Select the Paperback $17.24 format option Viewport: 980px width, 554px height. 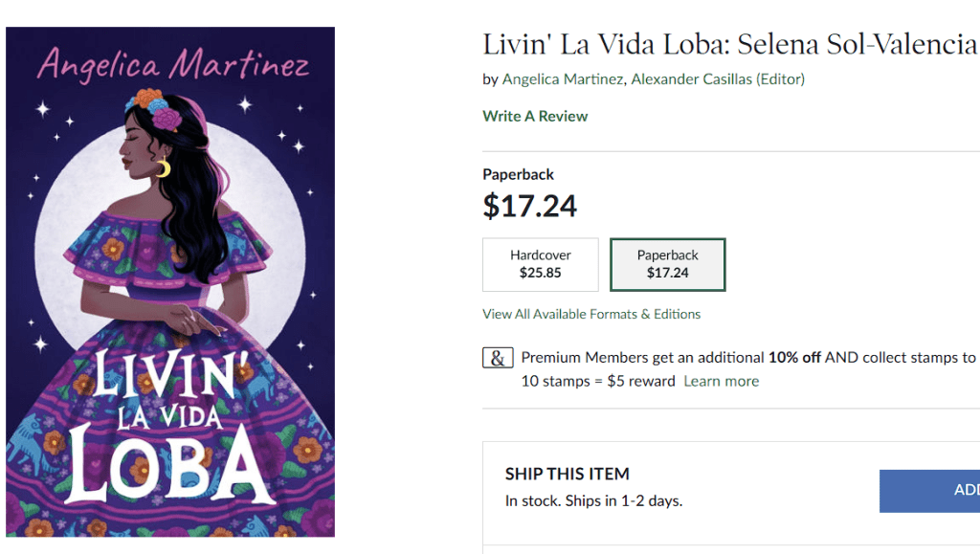[667, 264]
